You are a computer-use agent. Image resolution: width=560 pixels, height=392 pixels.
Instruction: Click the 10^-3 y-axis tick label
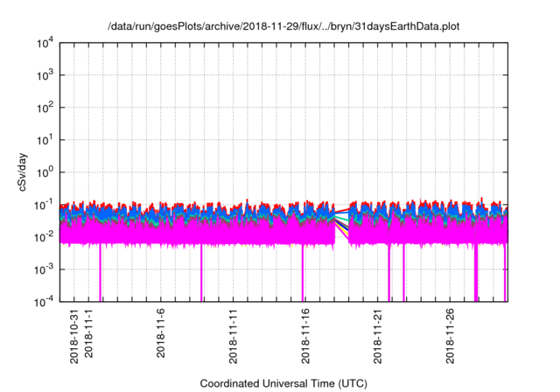(44, 269)
